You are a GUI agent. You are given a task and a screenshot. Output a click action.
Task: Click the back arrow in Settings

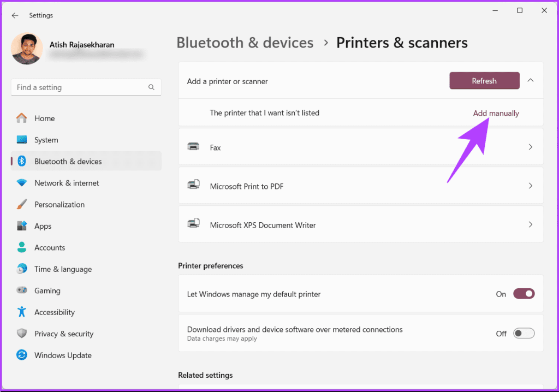[15, 15]
